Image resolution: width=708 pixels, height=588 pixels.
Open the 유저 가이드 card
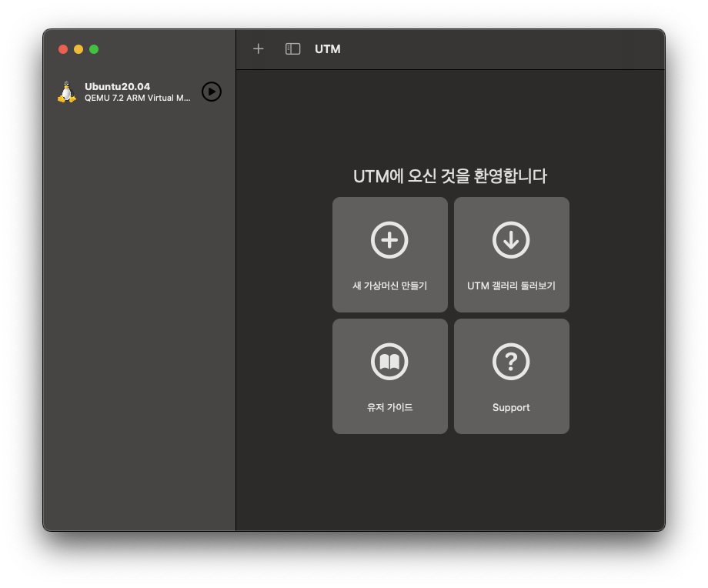coord(390,376)
